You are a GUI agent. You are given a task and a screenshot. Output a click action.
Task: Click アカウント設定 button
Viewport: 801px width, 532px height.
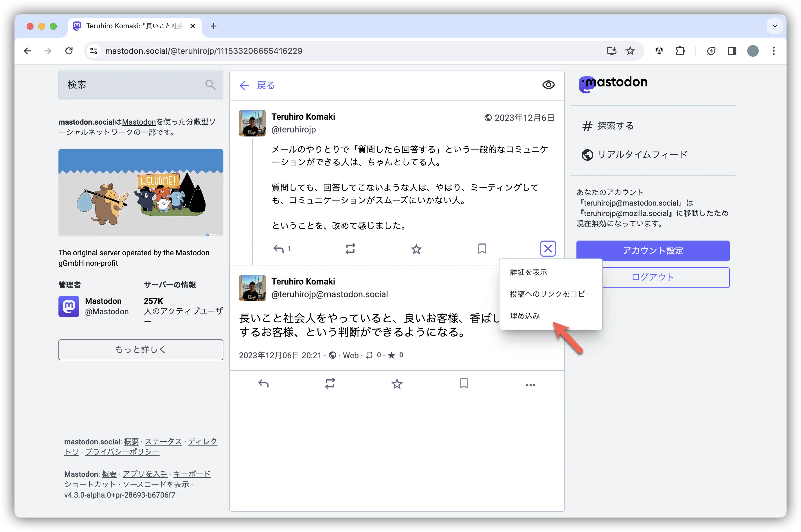click(653, 250)
